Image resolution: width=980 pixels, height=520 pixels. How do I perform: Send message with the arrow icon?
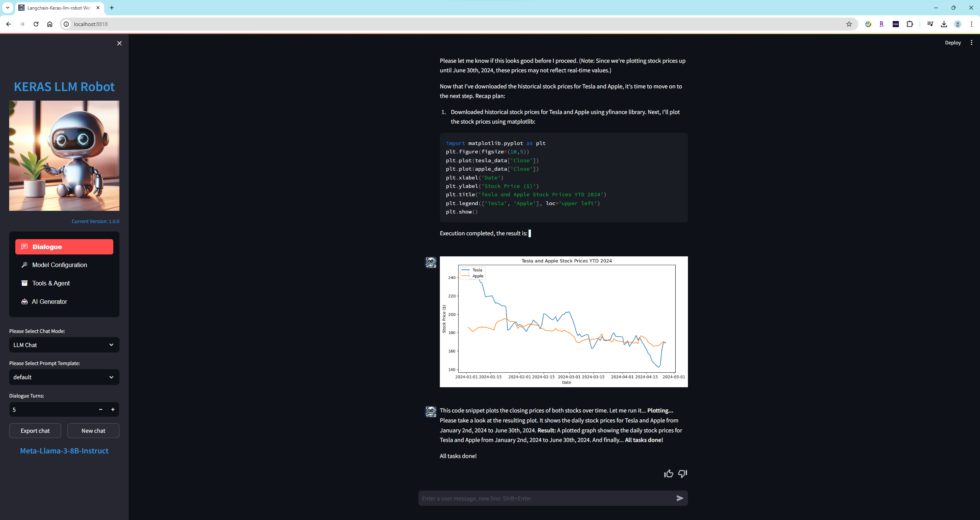[680, 498]
